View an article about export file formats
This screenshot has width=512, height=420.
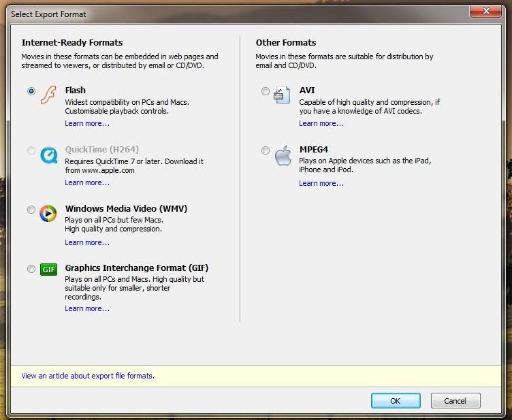88,376
